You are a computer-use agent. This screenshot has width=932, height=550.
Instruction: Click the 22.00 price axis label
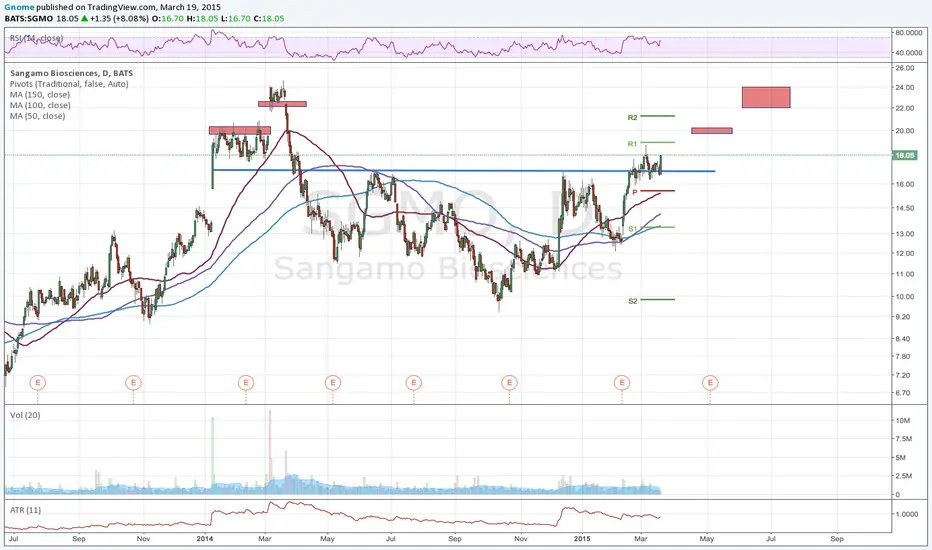905,108
